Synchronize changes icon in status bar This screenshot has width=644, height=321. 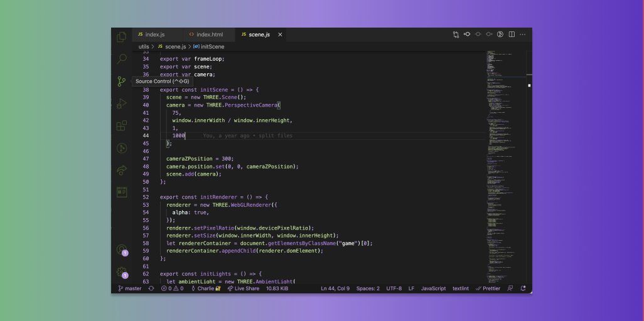coord(151,288)
